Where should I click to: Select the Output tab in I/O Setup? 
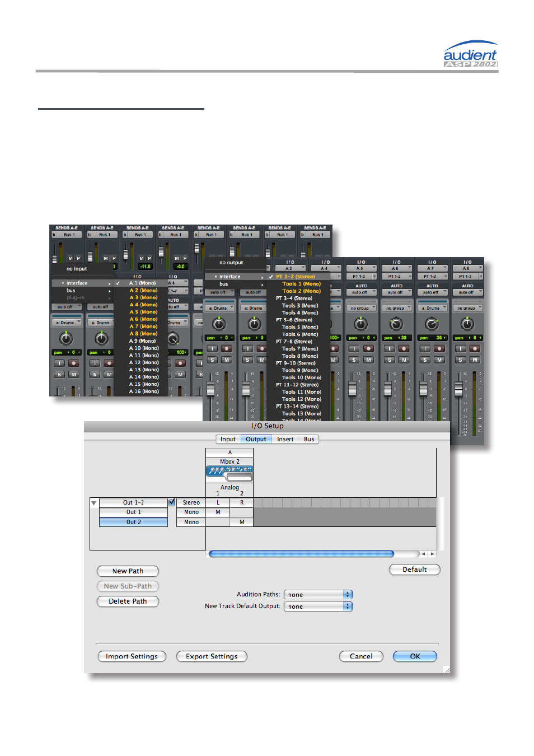coord(256,439)
